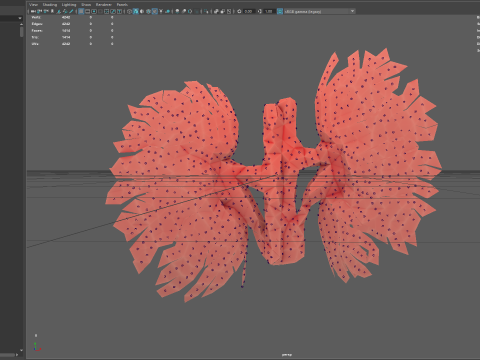Screen dimensions: 480x360
Task: Toggle the Lock Camera icon
Action: [x=39, y=11]
